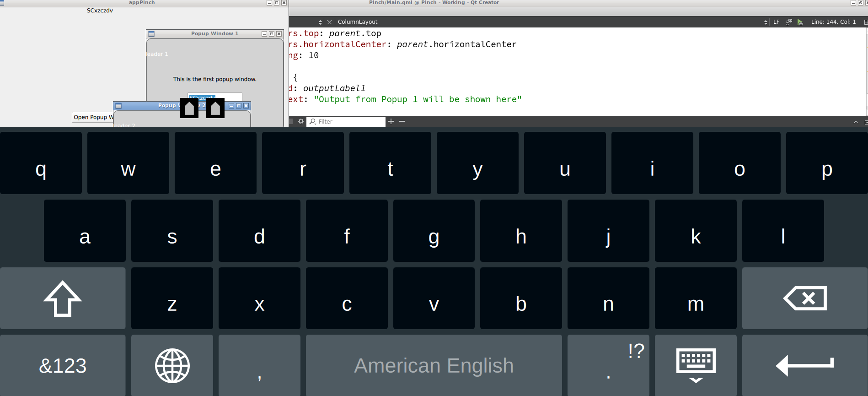Tap the n key
Screen dimensions: 868x396
coord(608,298)
